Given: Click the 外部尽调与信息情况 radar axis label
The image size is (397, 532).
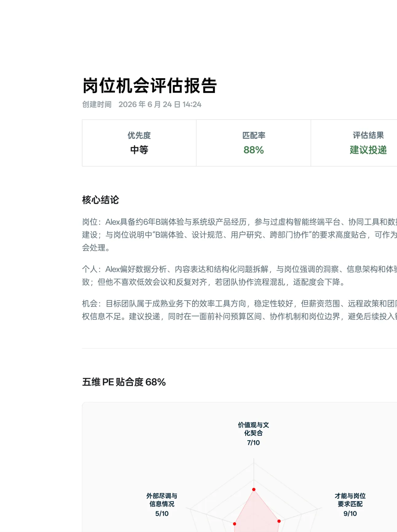Looking at the screenshot, I should point(162,500).
